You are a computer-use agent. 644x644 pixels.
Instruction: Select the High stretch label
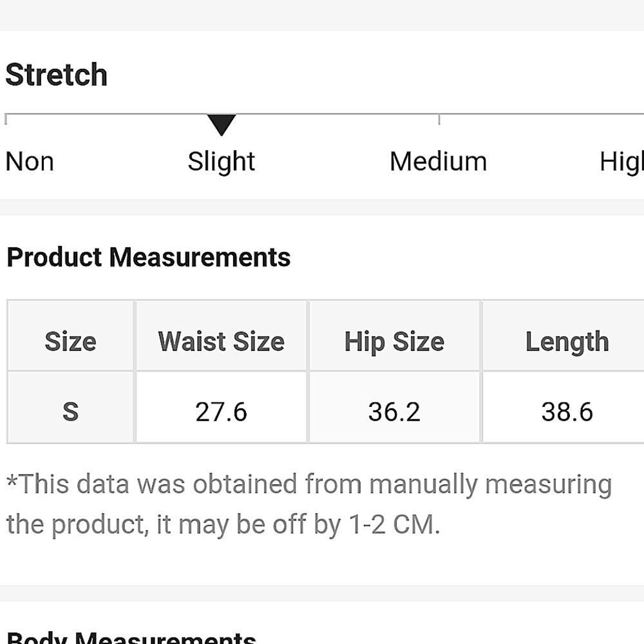coord(621,162)
